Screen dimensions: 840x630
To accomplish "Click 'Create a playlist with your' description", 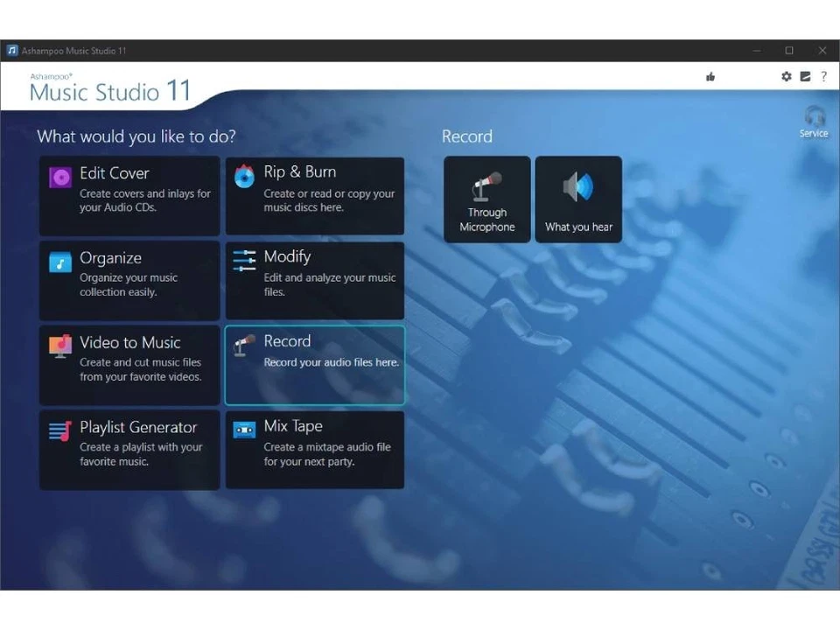I will tap(141, 454).
